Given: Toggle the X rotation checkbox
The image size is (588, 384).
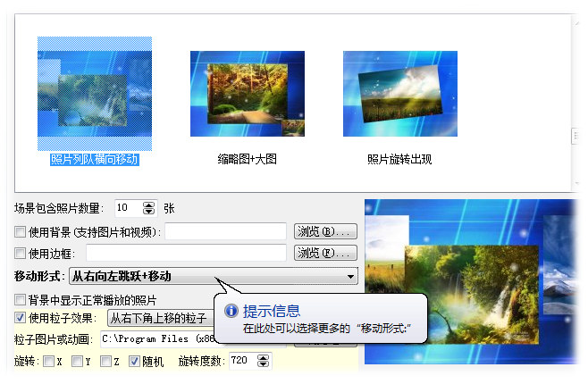Looking at the screenshot, I should pos(49,361).
